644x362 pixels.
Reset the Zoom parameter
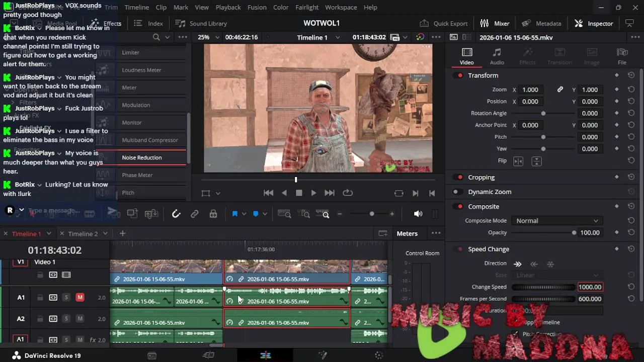coord(631,89)
